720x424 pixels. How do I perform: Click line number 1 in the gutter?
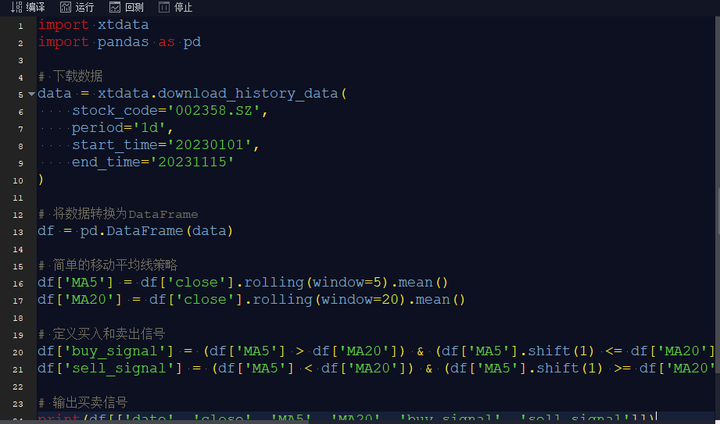20,24
